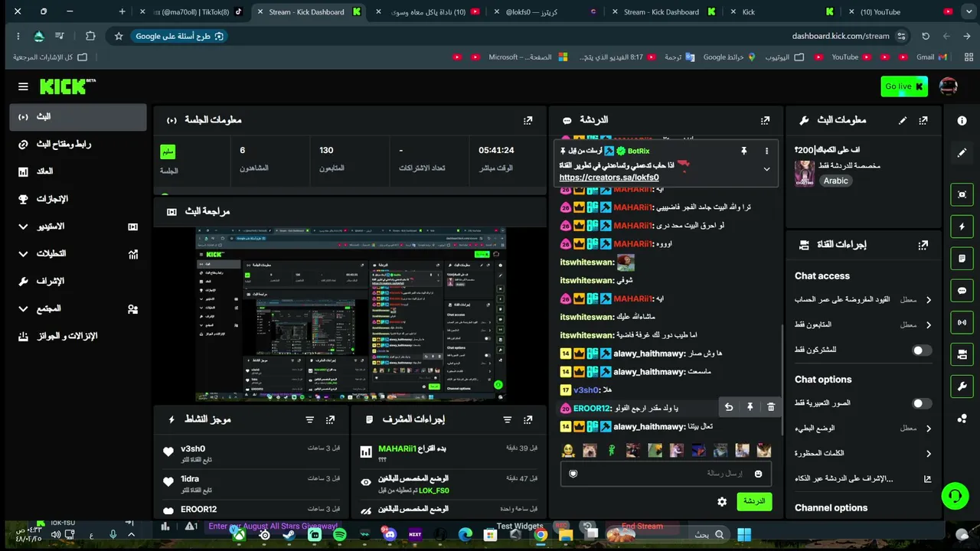Open العائد sidebar item
Image resolution: width=980 pixels, height=551 pixels.
tap(78, 171)
